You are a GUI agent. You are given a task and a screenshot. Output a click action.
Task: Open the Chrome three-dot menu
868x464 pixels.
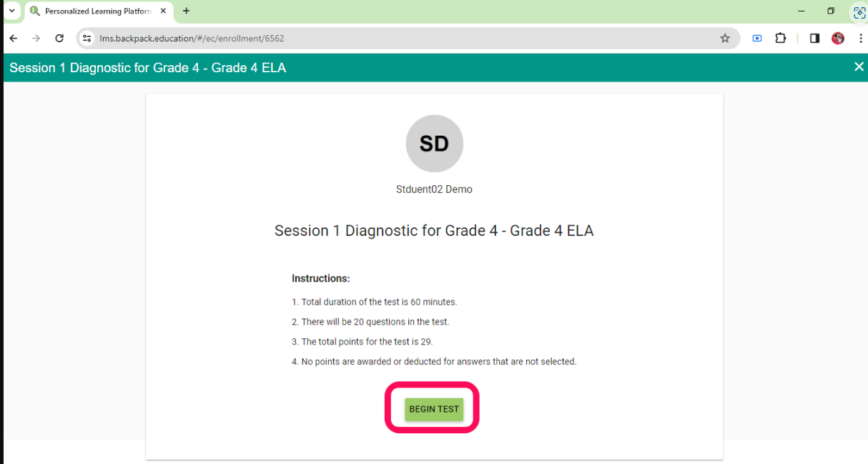click(x=860, y=39)
